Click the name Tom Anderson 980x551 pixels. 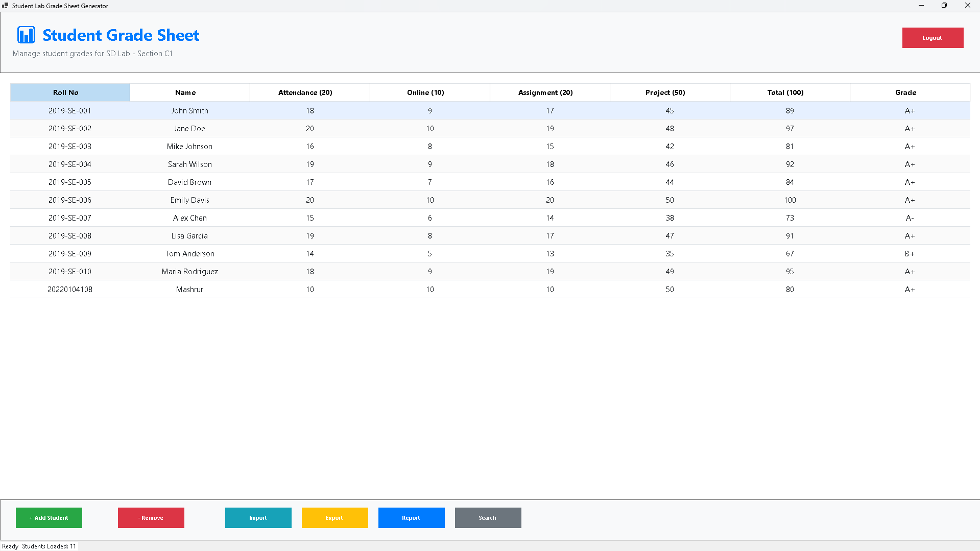click(x=190, y=254)
